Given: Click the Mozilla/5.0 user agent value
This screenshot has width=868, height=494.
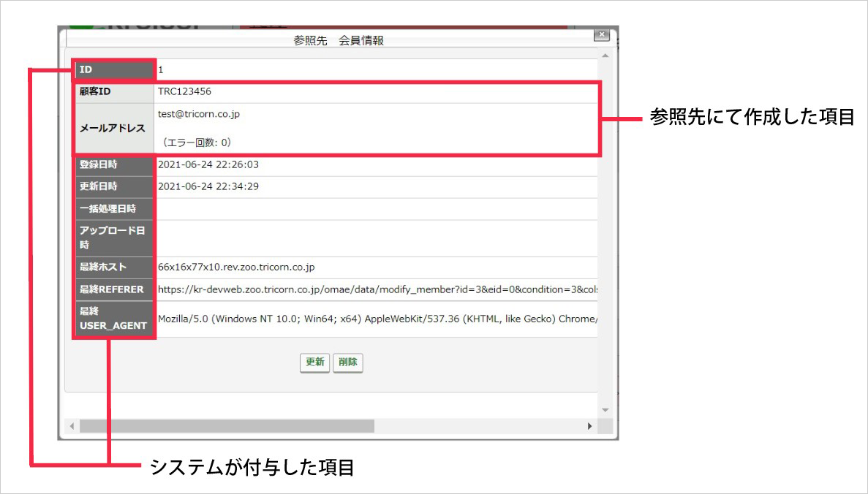Looking at the screenshot, I should click(x=377, y=319).
